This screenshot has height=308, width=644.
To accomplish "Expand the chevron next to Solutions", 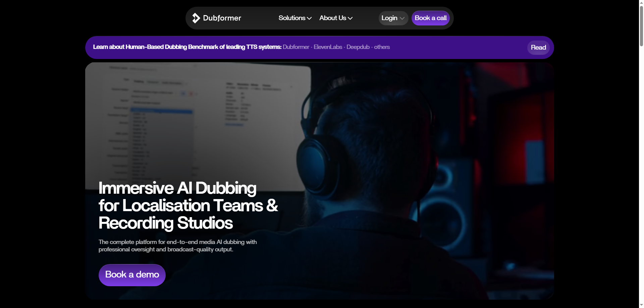I will click(x=309, y=18).
